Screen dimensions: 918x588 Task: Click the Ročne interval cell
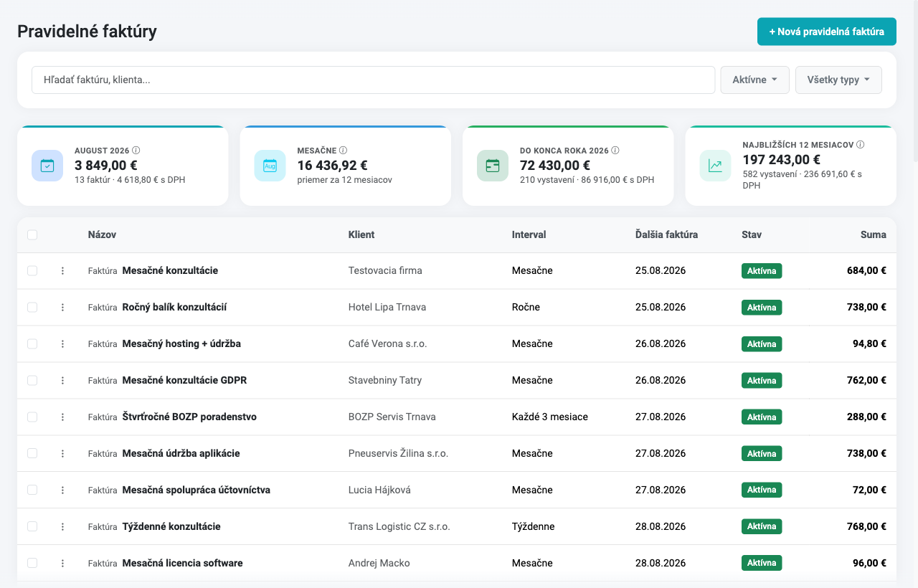(x=526, y=308)
